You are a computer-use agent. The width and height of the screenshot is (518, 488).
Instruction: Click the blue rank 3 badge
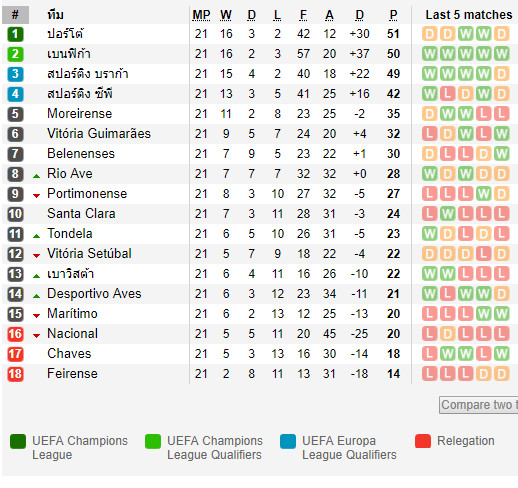click(x=15, y=74)
